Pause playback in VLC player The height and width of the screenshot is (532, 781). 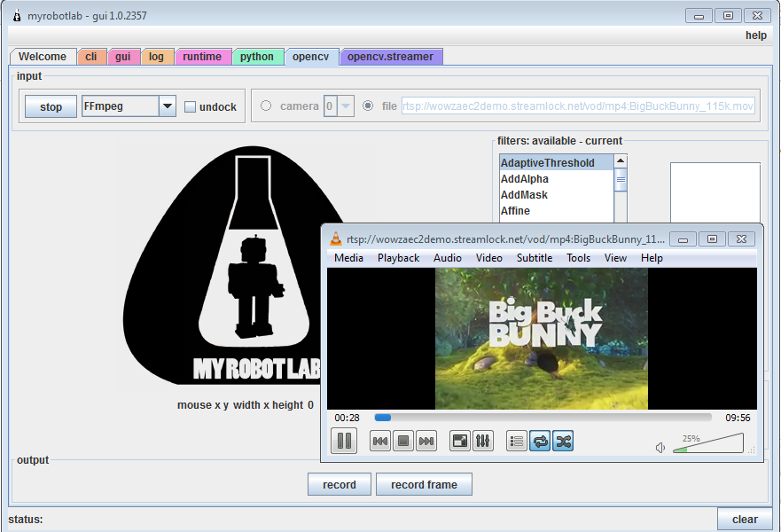(x=344, y=441)
